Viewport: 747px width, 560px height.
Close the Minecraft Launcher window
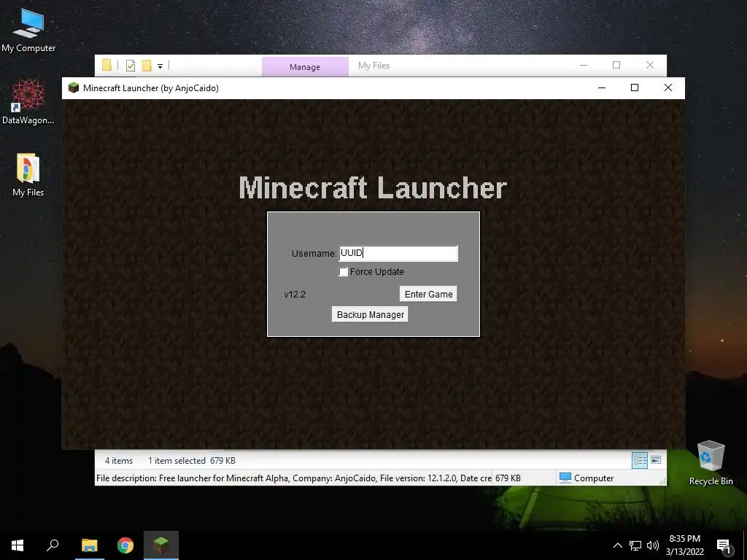click(668, 87)
